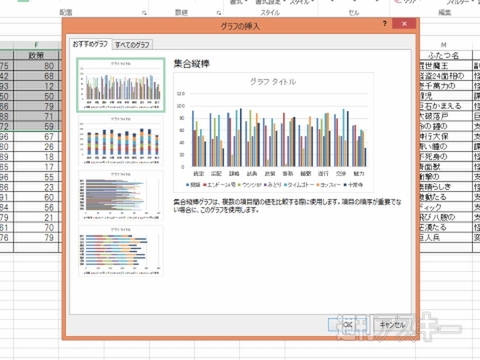480x360 pixels.
Task: Switch to the すべてのグラフ tab
Action: click(x=132, y=45)
